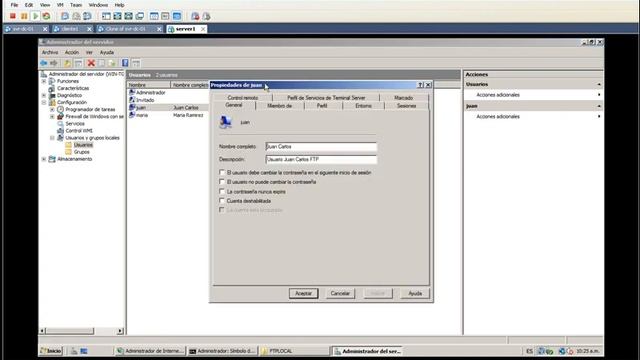Image resolution: width=640 pixels, height=360 pixels.
Task: Click the red VMware Power Off icon
Action: (x=13, y=16)
